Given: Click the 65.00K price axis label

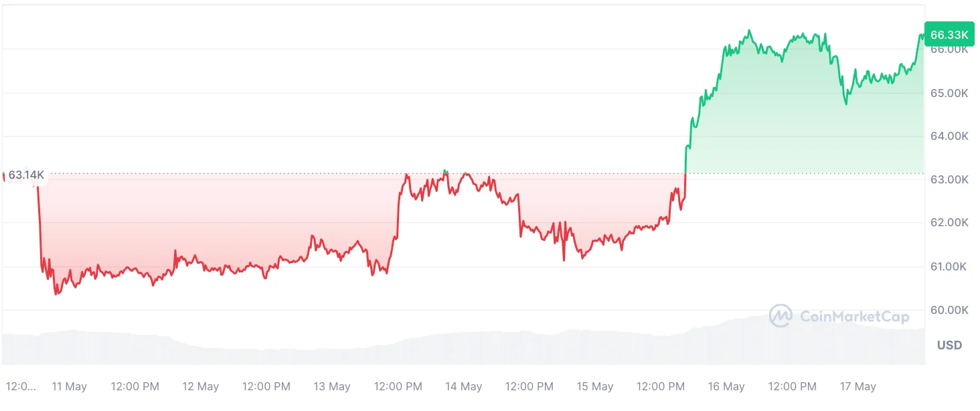Looking at the screenshot, I should tap(949, 93).
